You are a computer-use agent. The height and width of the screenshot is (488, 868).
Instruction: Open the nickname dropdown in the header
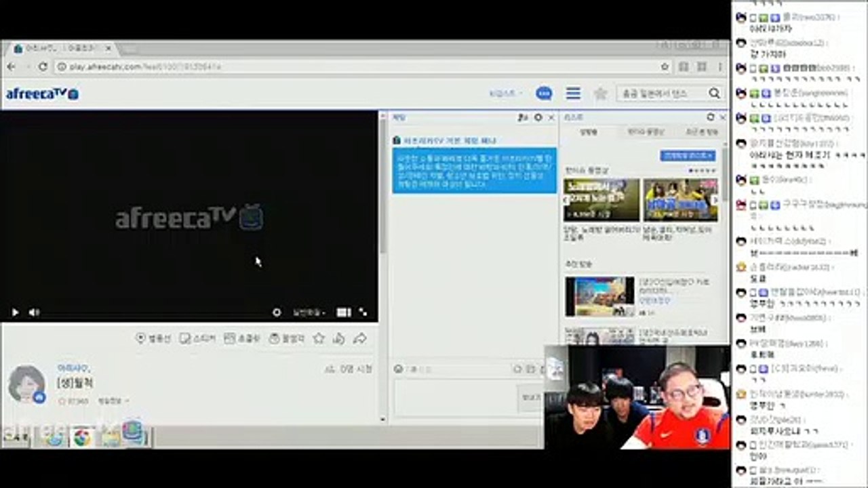coord(506,94)
